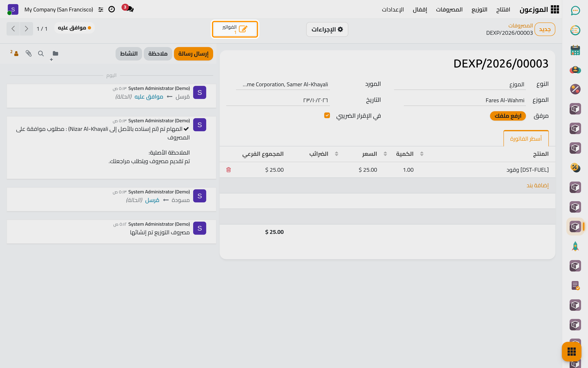
Task: Open Discuss from the sidebar chat bubble icon
Action: (x=575, y=11)
